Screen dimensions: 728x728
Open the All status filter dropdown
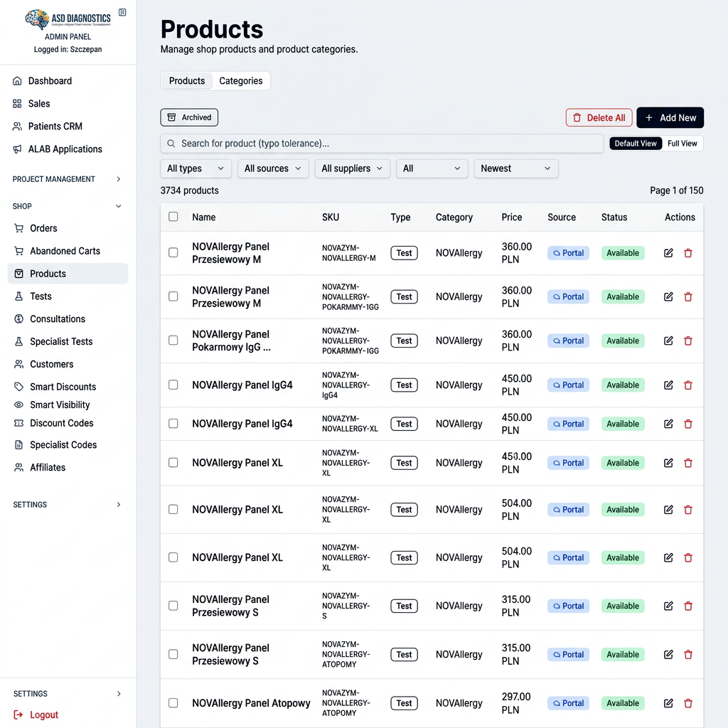coord(432,168)
